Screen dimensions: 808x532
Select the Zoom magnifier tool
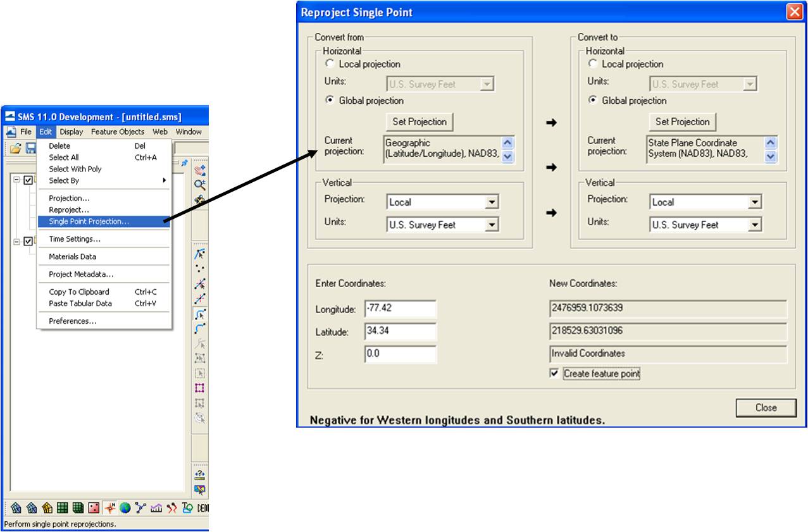click(200, 185)
